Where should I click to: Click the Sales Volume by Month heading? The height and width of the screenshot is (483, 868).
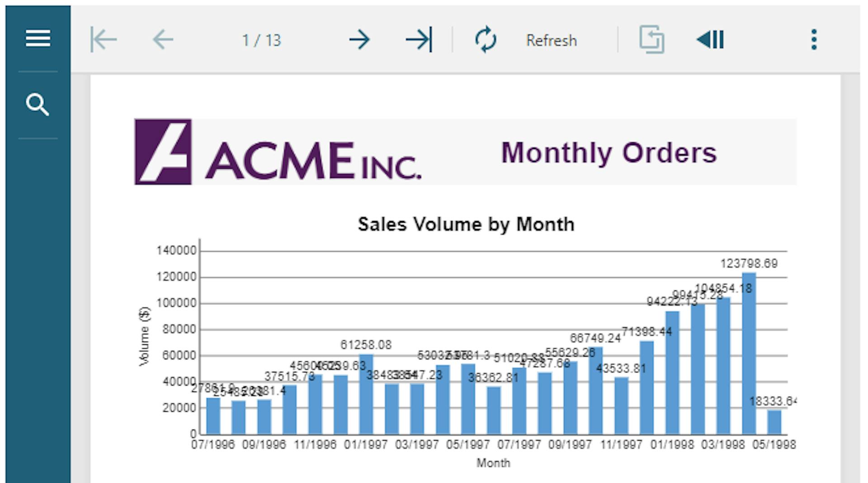tap(466, 225)
